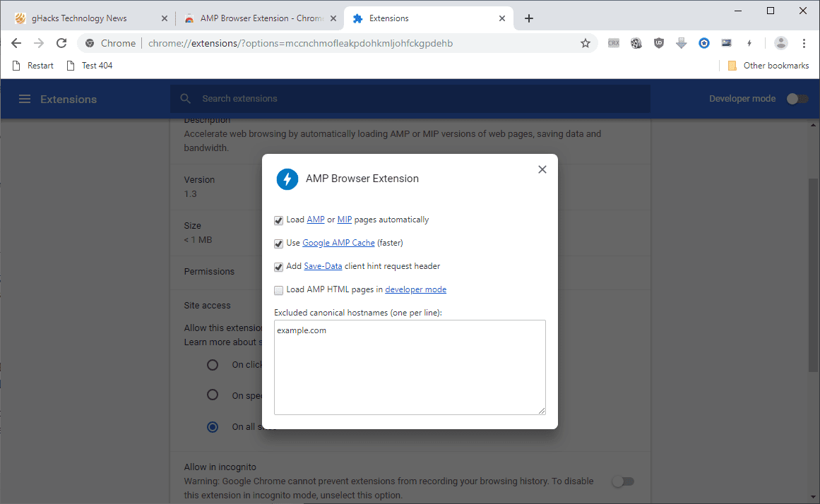Toggle the Developer mode switch
This screenshot has height=504, width=820.
click(x=797, y=99)
